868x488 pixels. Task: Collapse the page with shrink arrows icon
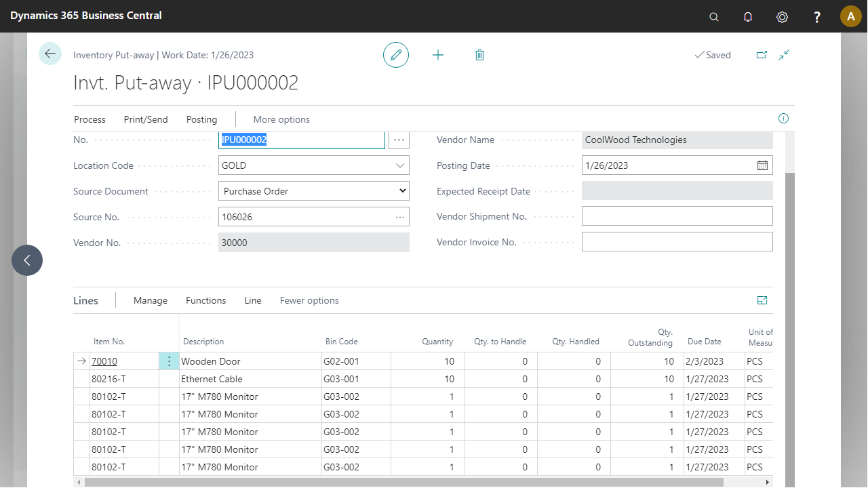click(784, 55)
